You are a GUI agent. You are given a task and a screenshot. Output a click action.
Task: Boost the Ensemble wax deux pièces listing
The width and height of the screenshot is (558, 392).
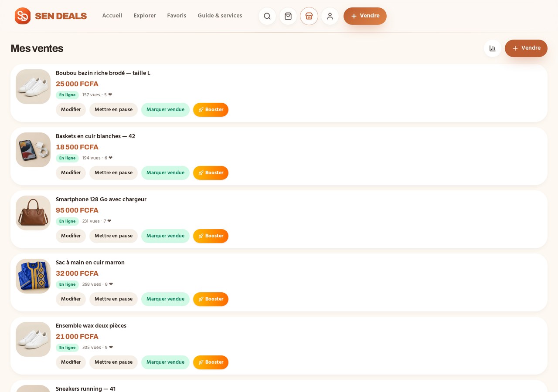211,362
